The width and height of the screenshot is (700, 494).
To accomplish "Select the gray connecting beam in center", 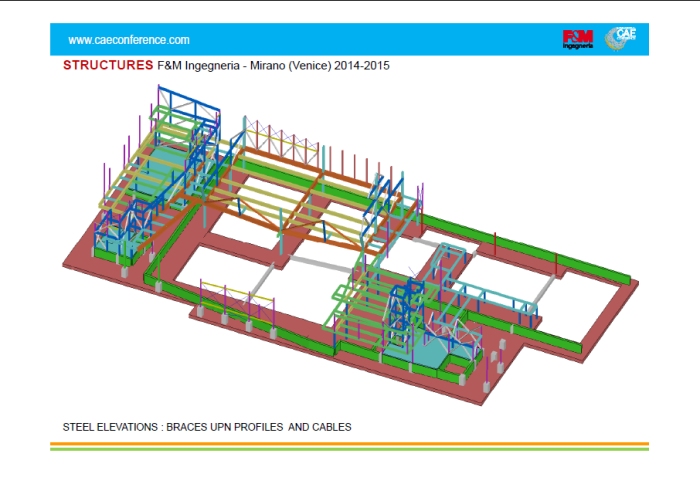I will [320, 259].
